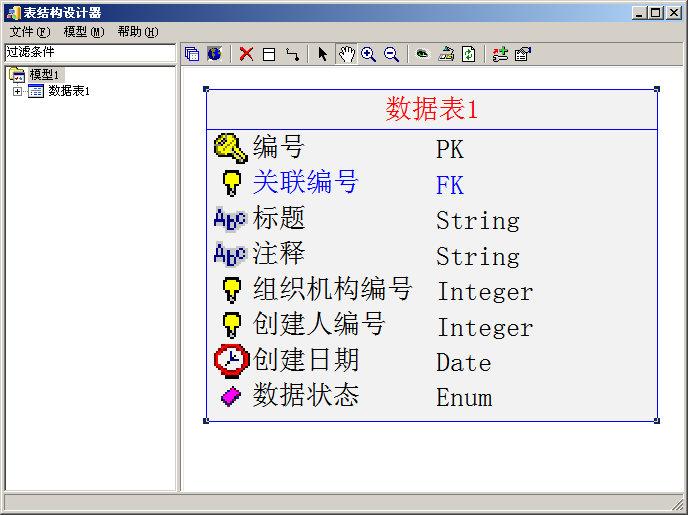Open the 模型(M) menu

(x=83, y=32)
